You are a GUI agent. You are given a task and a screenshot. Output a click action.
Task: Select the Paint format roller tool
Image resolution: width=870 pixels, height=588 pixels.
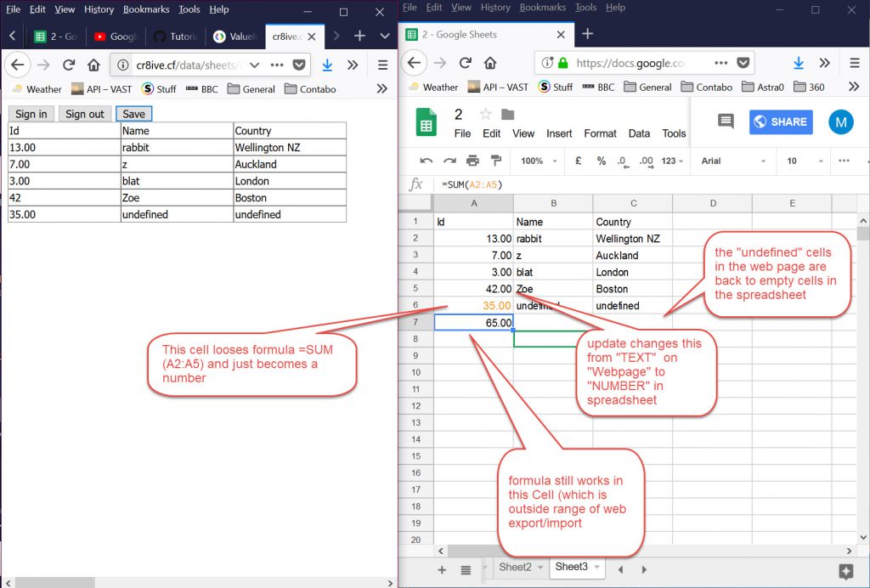click(496, 161)
